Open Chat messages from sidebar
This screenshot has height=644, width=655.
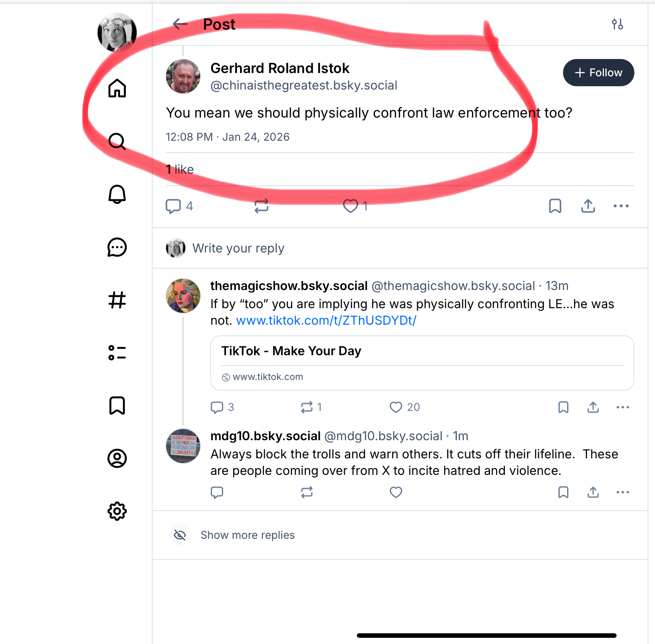(117, 248)
